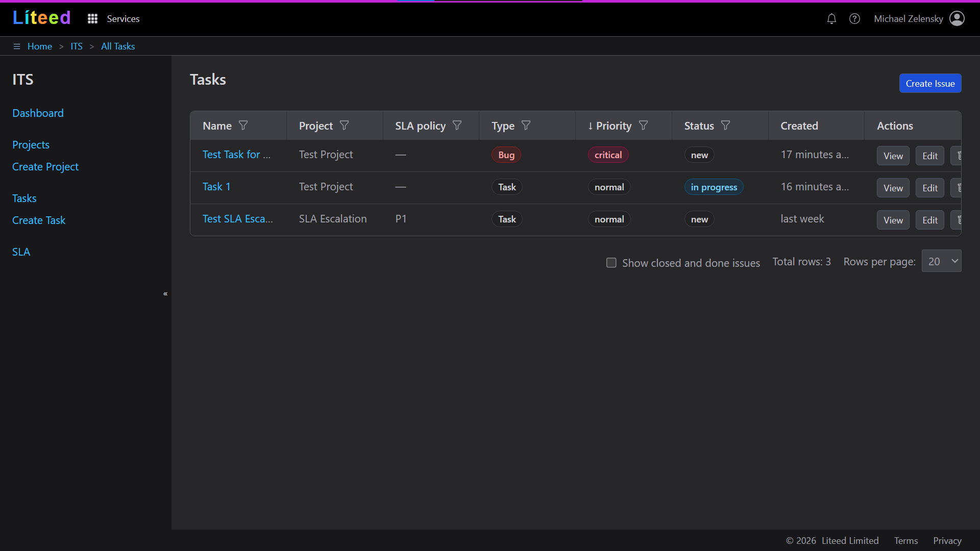Collapse the sidebar with double chevron
Screen dimensions: 980x551
[x=165, y=294]
